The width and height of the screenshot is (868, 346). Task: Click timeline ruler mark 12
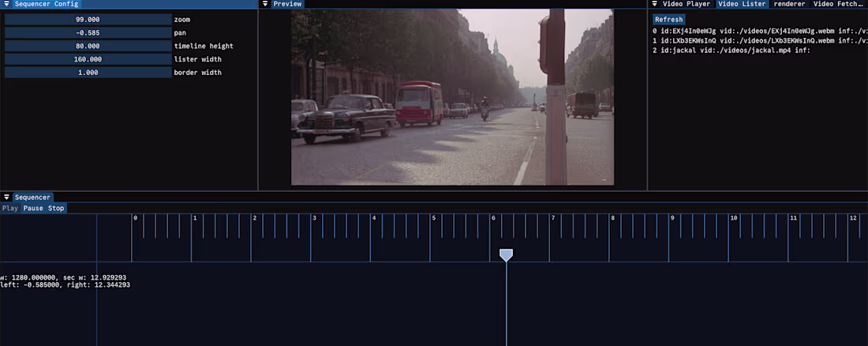click(x=853, y=218)
